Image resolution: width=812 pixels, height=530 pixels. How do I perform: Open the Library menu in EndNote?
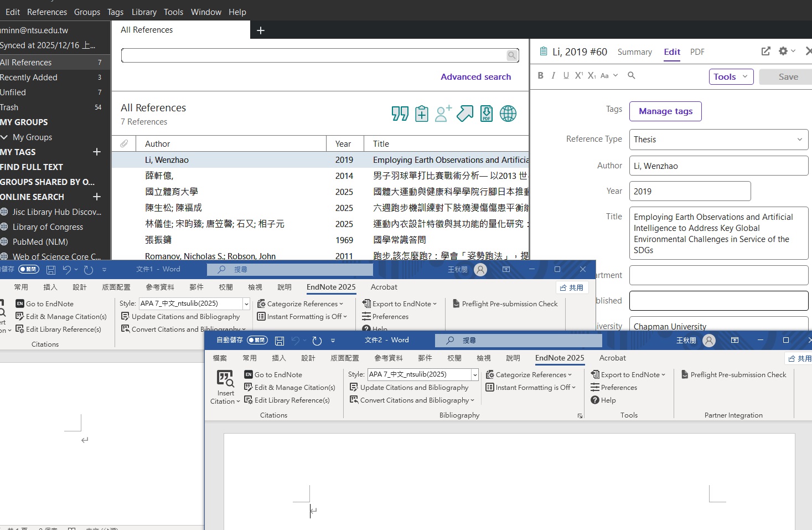click(144, 12)
